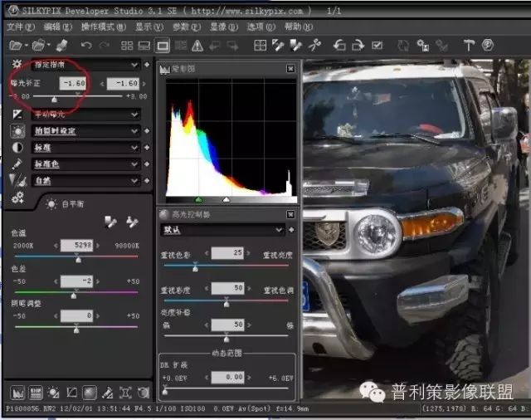
Task: Toggle the warning triangle display icon
Action: [x=197, y=46]
